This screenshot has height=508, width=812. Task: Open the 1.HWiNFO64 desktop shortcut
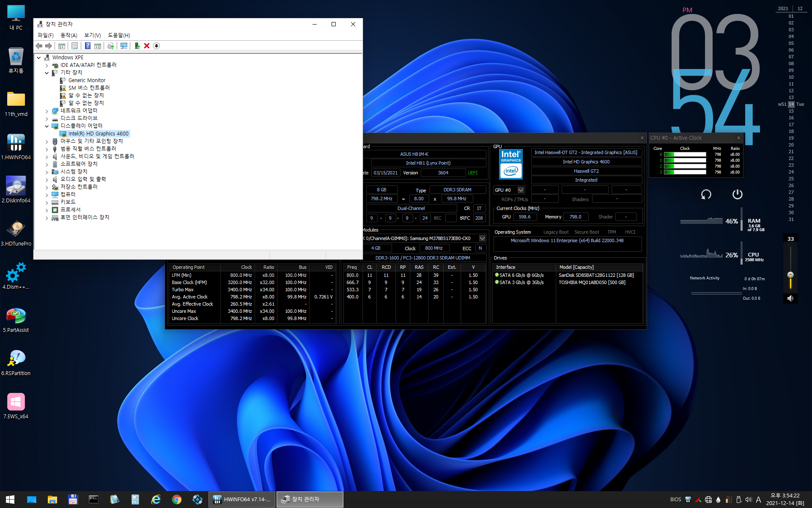(x=16, y=147)
